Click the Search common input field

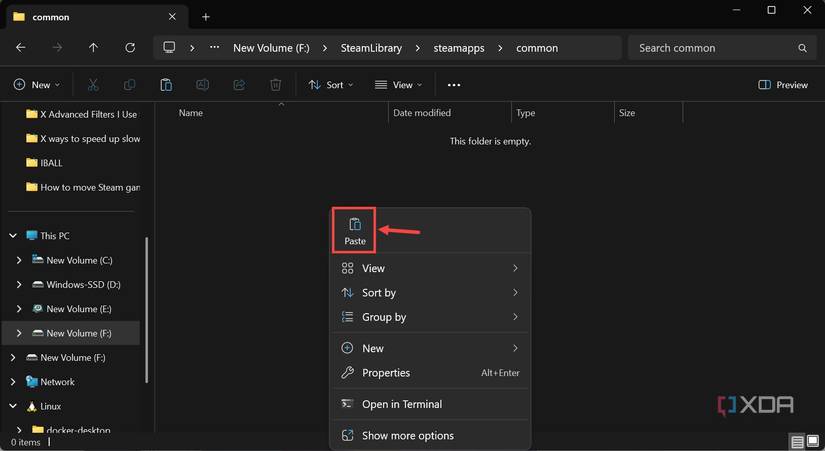coord(715,48)
